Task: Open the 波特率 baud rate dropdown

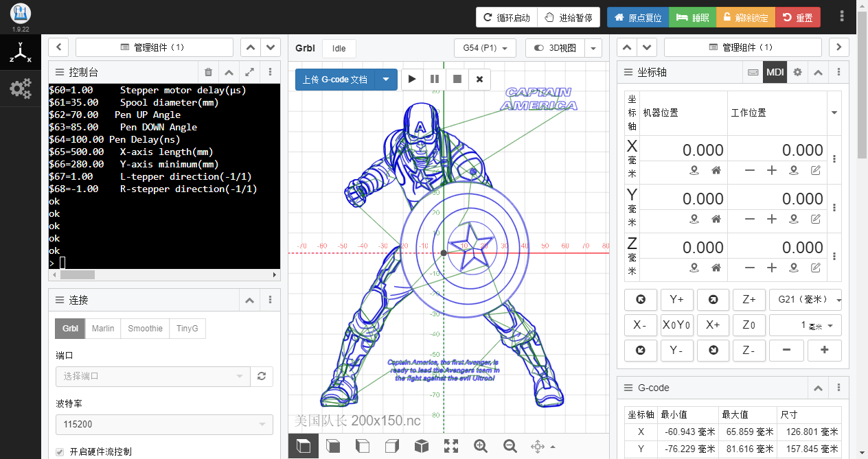Action: pos(163,424)
